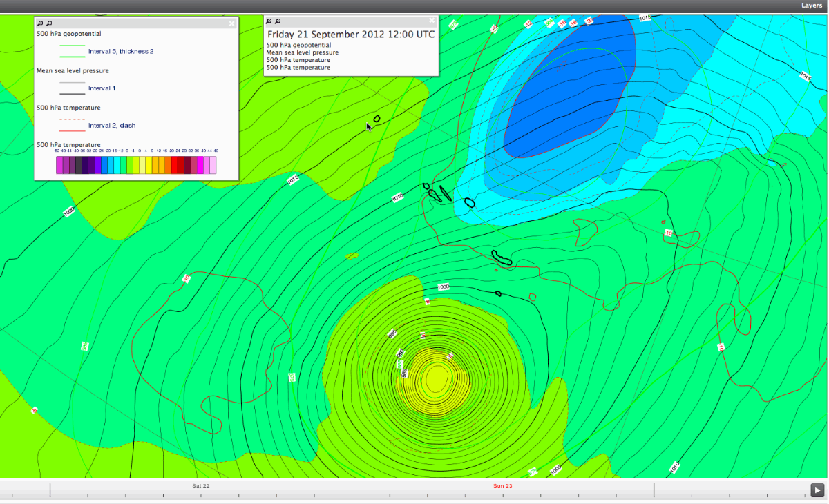
Task: Zoom out on the legend panel
Action: 49,23
